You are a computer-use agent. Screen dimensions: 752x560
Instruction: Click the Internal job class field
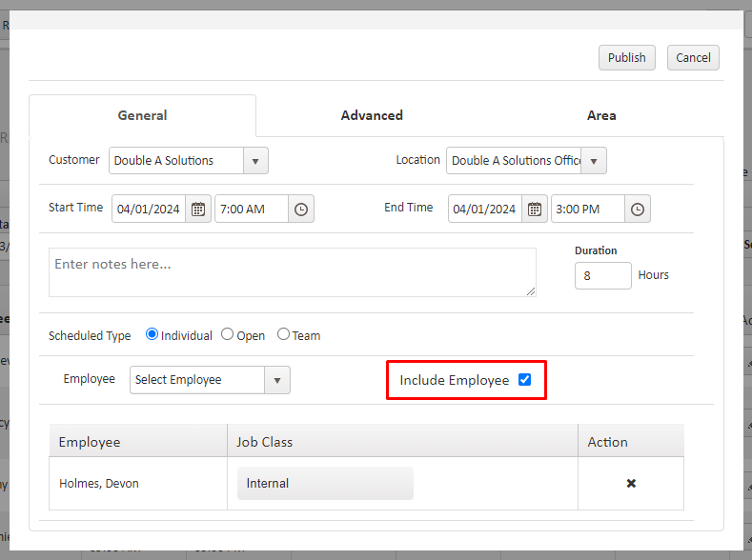point(325,484)
